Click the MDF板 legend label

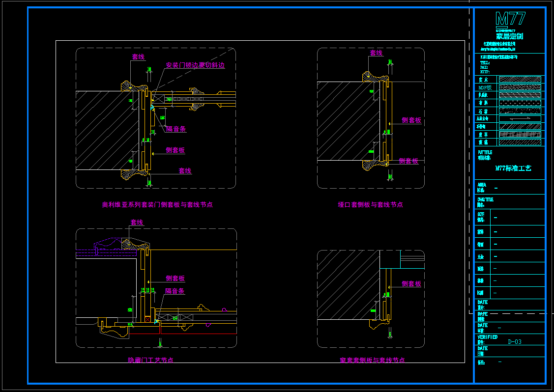click(485, 87)
